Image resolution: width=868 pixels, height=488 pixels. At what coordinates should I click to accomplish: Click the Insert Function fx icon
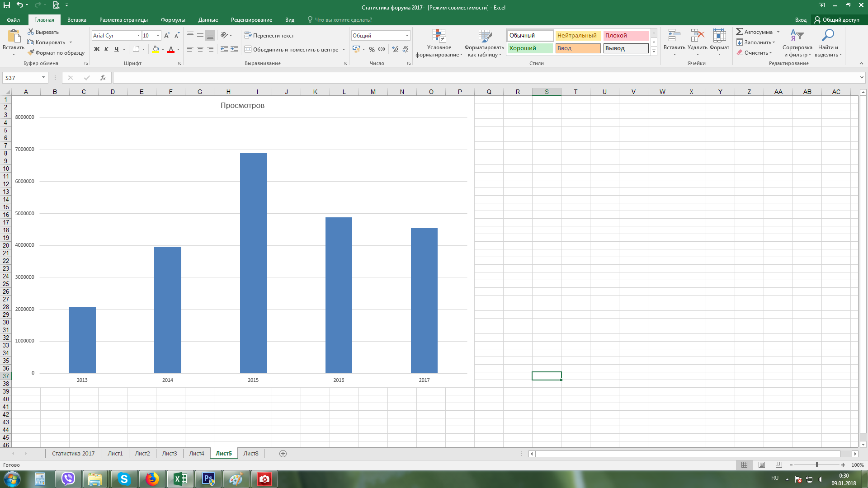pyautogui.click(x=103, y=78)
